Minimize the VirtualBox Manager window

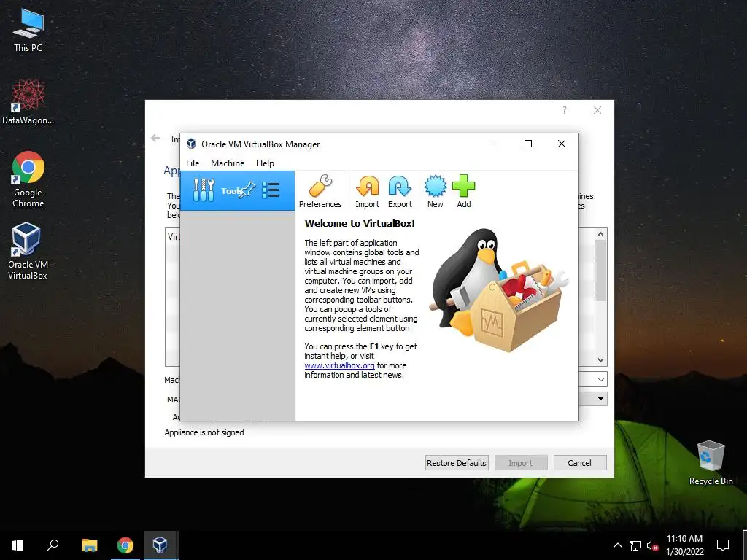tap(495, 144)
